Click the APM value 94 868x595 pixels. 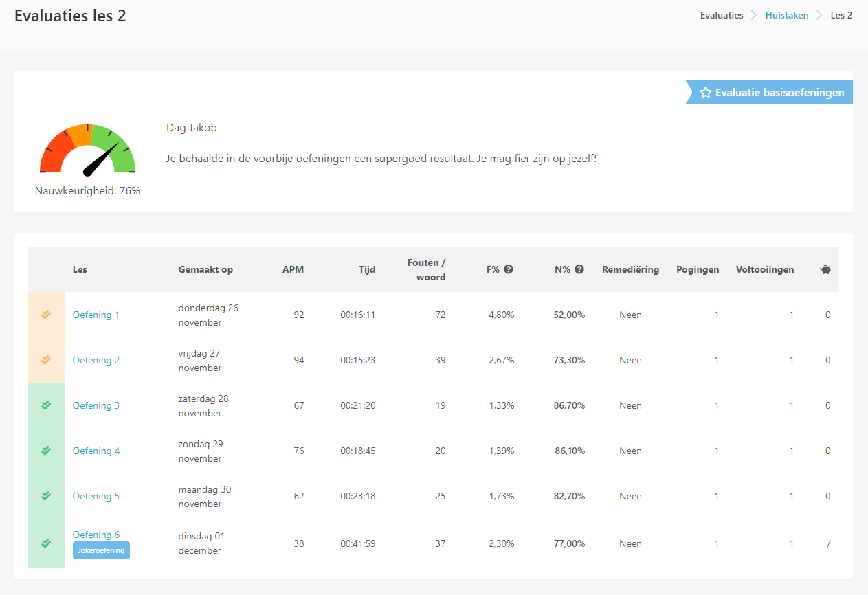click(298, 360)
